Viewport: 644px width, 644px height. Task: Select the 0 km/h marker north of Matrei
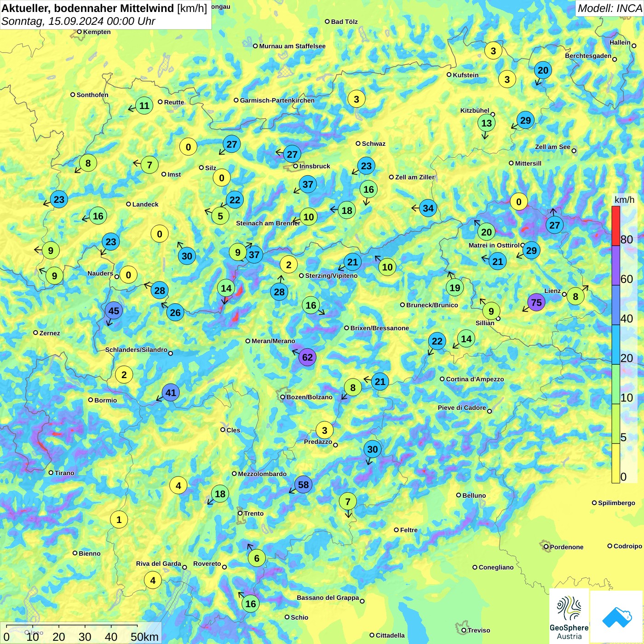coord(518,201)
